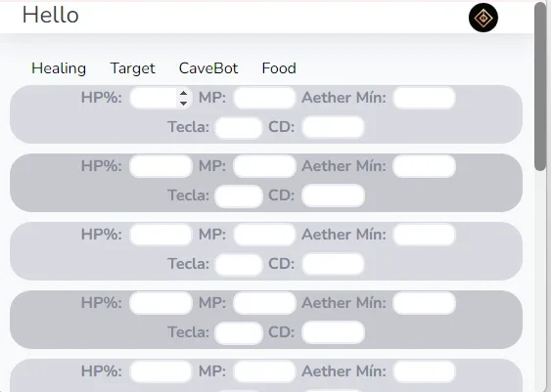Click second row HP% input field

[161, 166]
